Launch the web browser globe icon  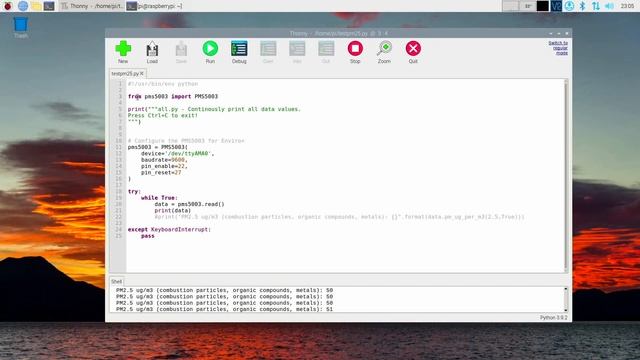(23, 6)
